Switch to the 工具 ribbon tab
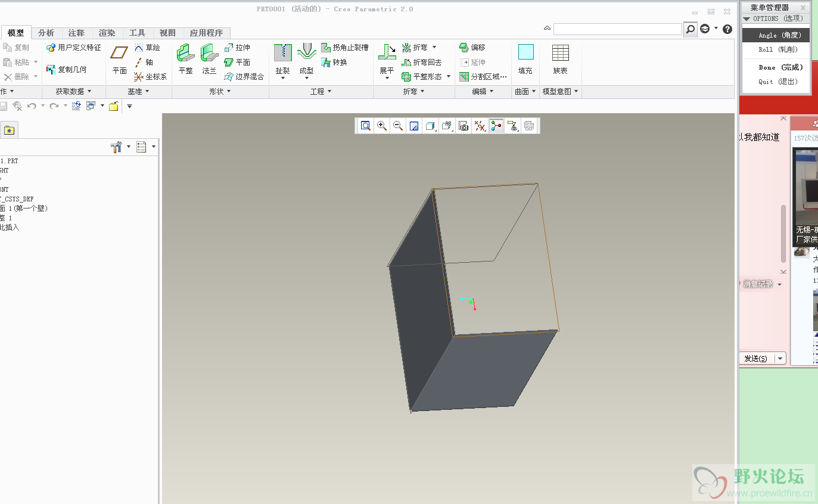Image resolution: width=818 pixels, height=504 pixels. tap(137, 33)
